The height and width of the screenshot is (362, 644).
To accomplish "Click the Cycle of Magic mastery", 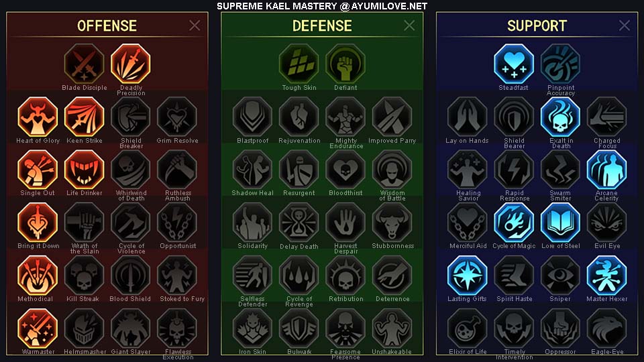I will pyautogui.click(x=514, y=223).
